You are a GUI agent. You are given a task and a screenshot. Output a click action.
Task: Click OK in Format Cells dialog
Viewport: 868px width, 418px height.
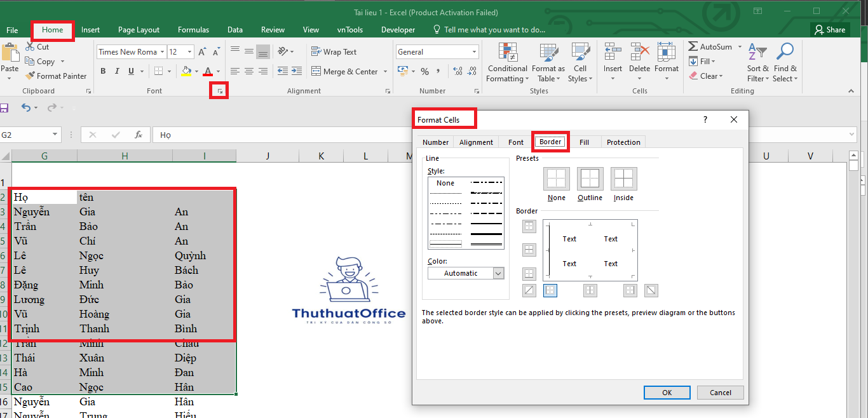coord(667,393)
